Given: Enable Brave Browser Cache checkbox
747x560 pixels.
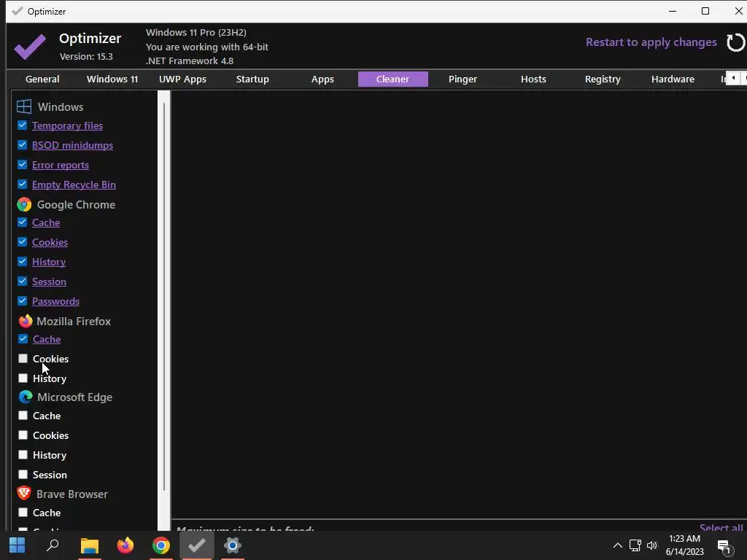Looking at the screenshot, I should tap(23, 513).
